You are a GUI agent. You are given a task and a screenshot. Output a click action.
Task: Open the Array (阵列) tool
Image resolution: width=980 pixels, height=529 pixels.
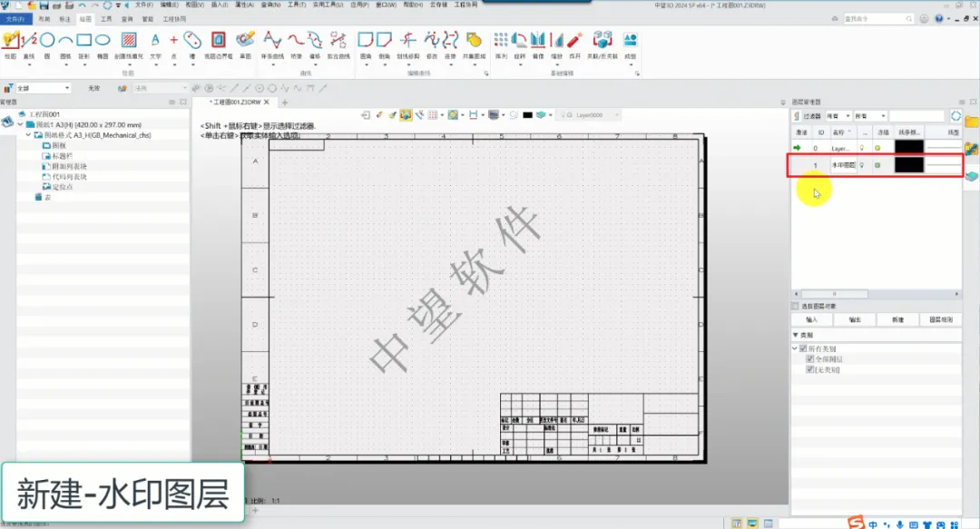501,42
